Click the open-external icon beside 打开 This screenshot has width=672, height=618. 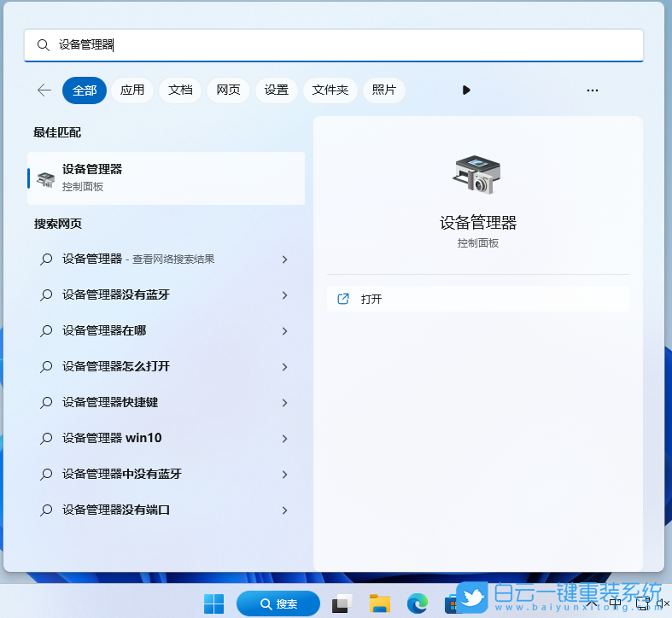point(343,299)
